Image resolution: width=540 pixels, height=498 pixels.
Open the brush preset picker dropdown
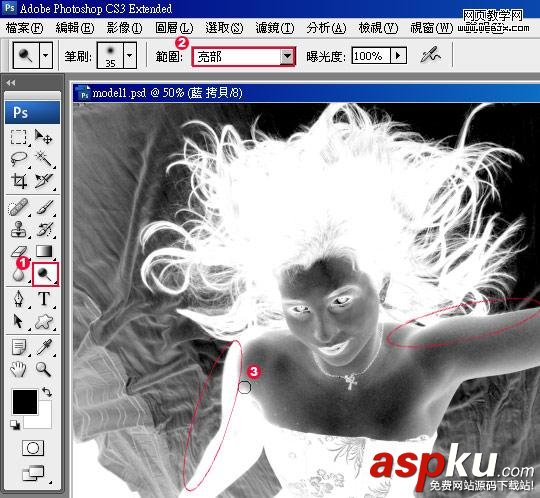pyautogui.click(x=130, y=55)
